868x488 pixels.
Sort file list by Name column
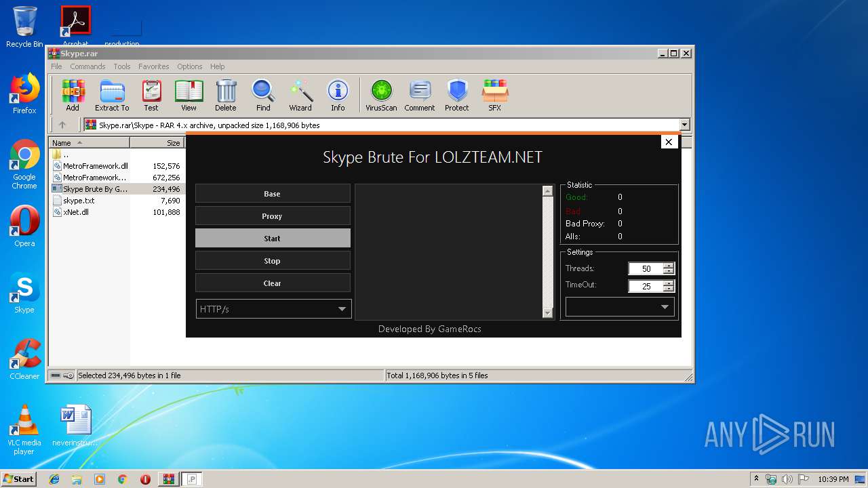[x=90, y=142]
